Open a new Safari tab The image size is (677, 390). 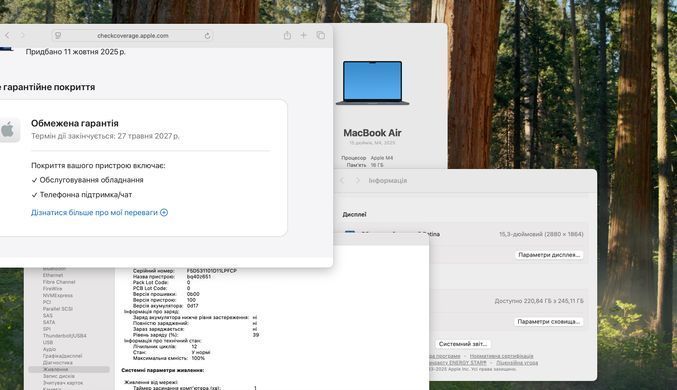point(304,35)
